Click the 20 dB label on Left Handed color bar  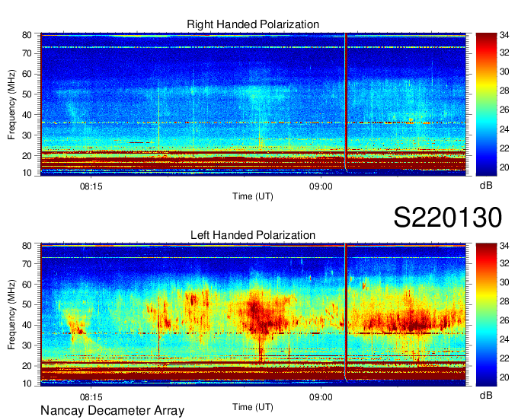(x=504, y=377)
